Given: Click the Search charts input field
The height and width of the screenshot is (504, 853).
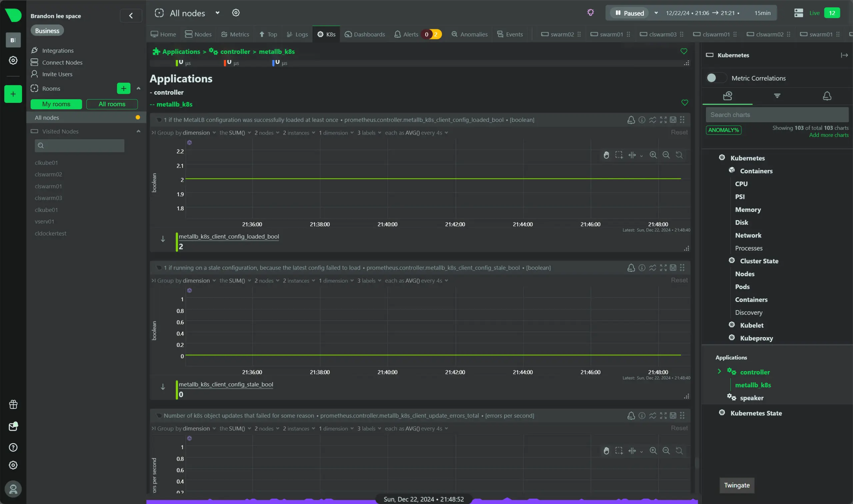Looking at the screenshot, I should 777,115.
